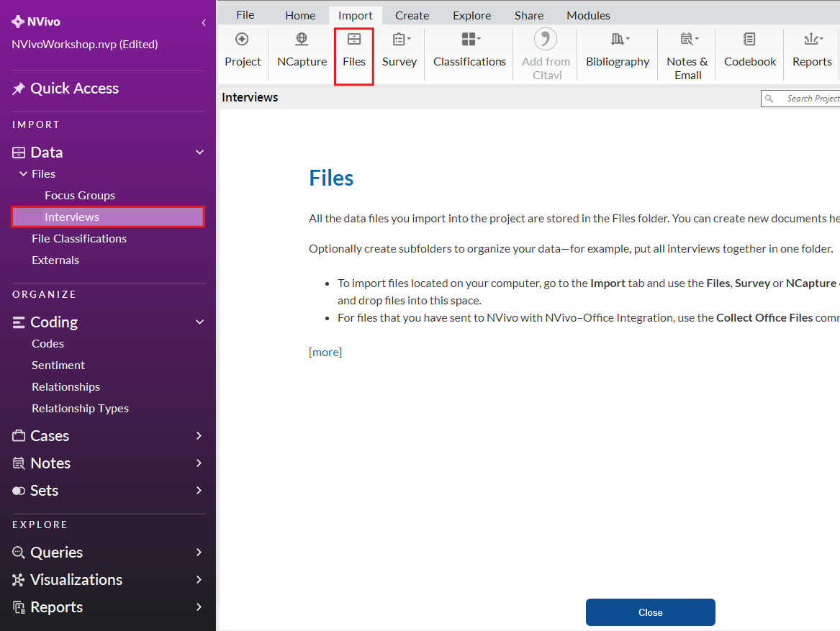Screen dimensions: 840x631
Task: Expand the Visualizations section arrow
Action: [199, 579]
